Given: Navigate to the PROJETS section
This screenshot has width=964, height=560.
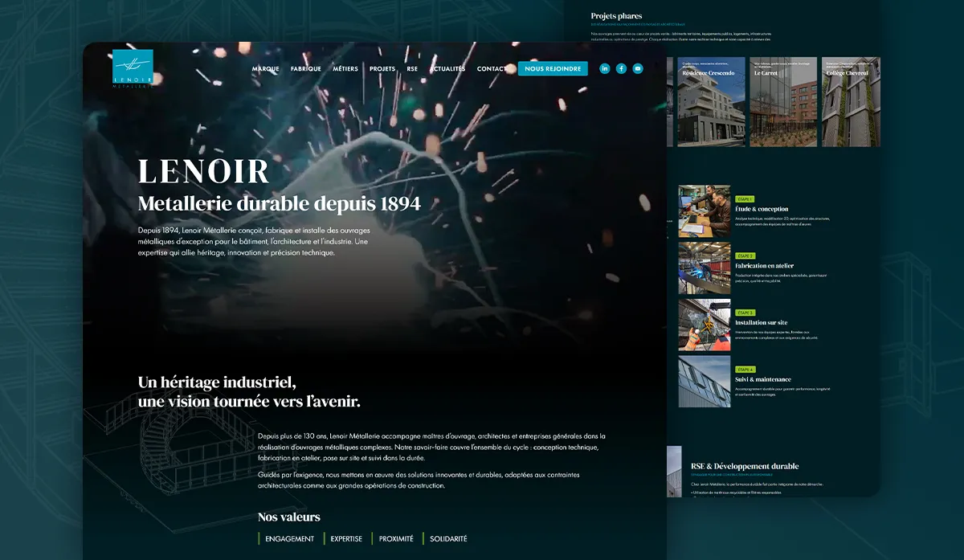Looking at the screenshot, I should tap(382, 69).
